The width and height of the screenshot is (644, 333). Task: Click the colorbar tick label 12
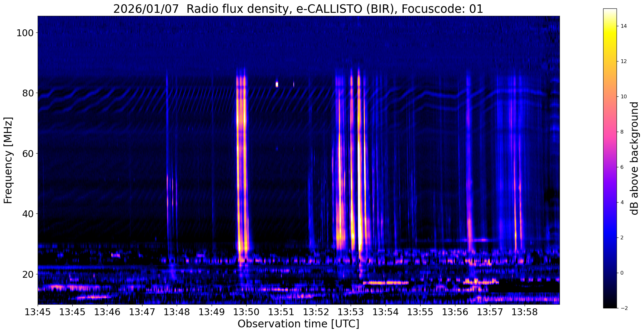click(624, 61)
